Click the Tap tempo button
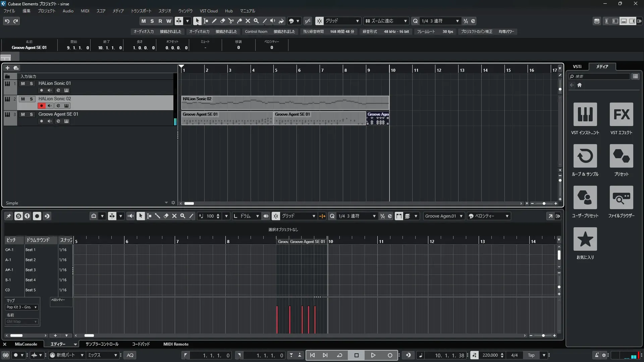This screenshot has width=644, height=362. point(531,355)
